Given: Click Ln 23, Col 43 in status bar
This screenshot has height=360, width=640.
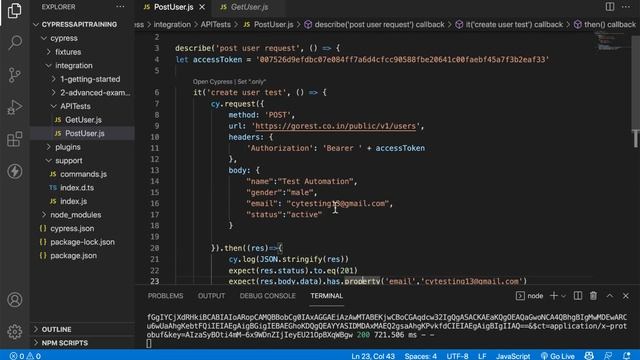Looking at the screenshot, I should pyautogui.click(x=373, y=356).
